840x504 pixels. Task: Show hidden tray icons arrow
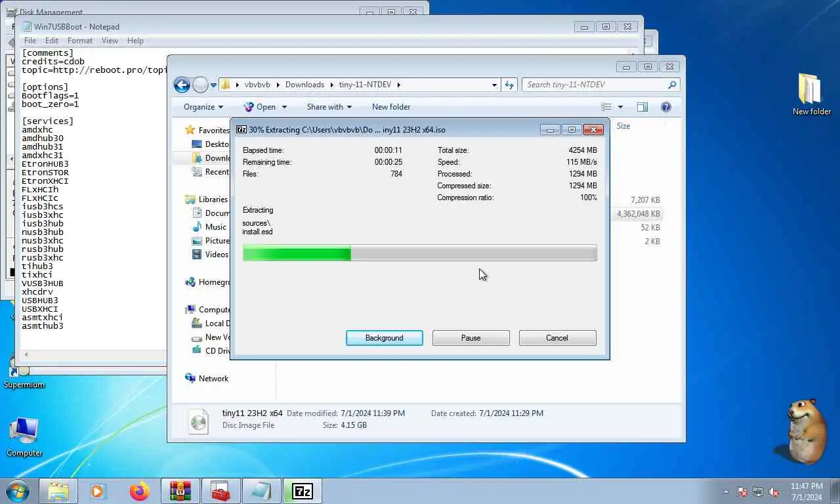pos(726,492)
